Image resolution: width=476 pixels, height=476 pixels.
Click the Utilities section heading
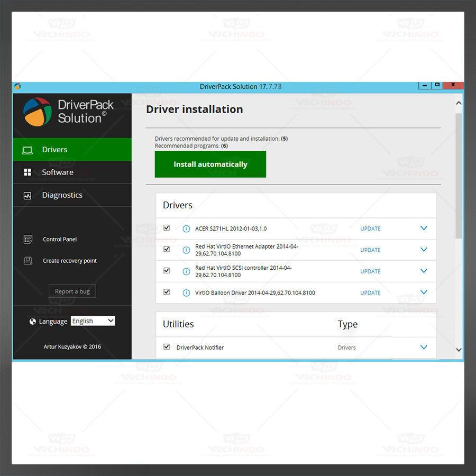point(178,324)
